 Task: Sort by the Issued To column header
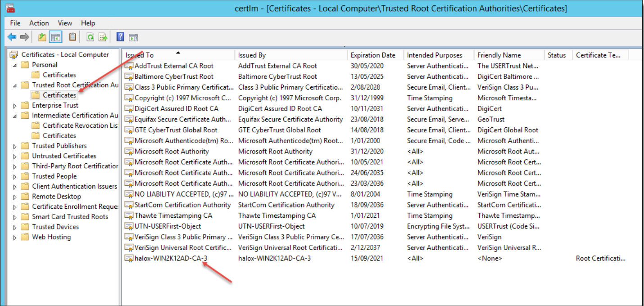[x=178, y=55]
